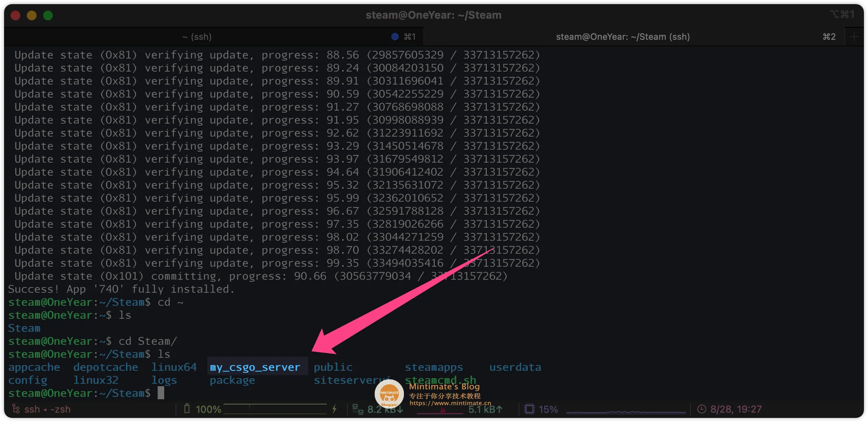Close the terminal window with red button
Screen dimensions: 868x422
click(x=15, y=15)
